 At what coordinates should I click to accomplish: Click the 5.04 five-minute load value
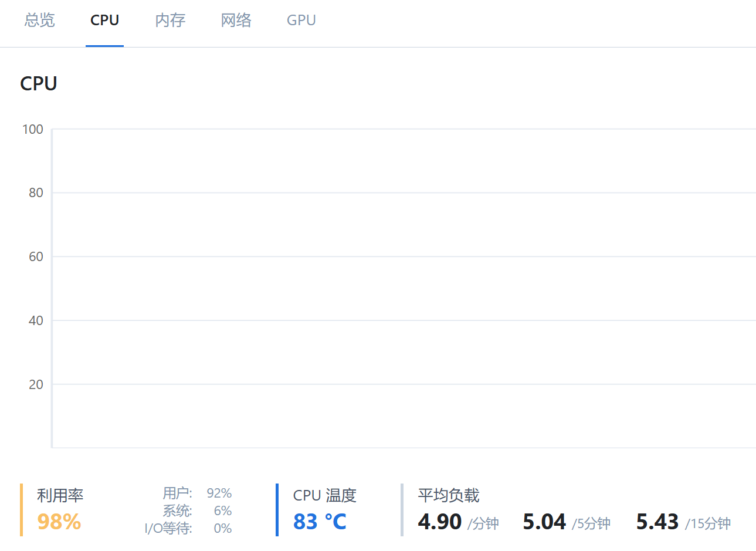pos(544,522)
